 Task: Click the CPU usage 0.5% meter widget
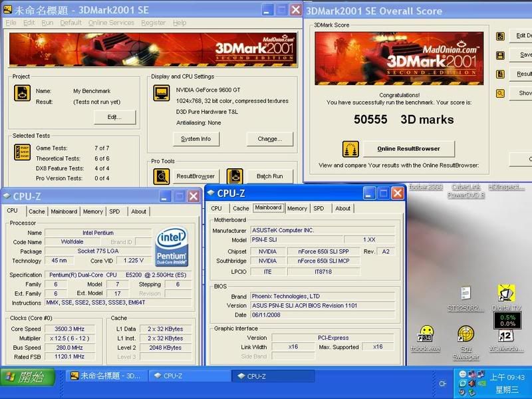click(x=507, y=321)
